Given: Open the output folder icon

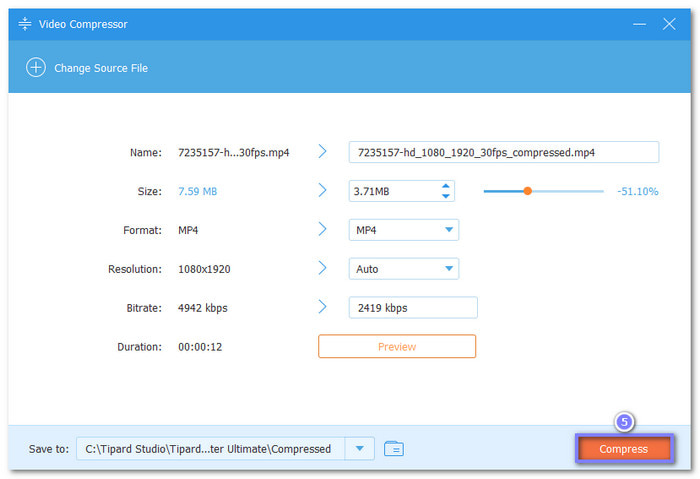Looking at the screenshot, I should pyautogui.click(x=393, y=449).
